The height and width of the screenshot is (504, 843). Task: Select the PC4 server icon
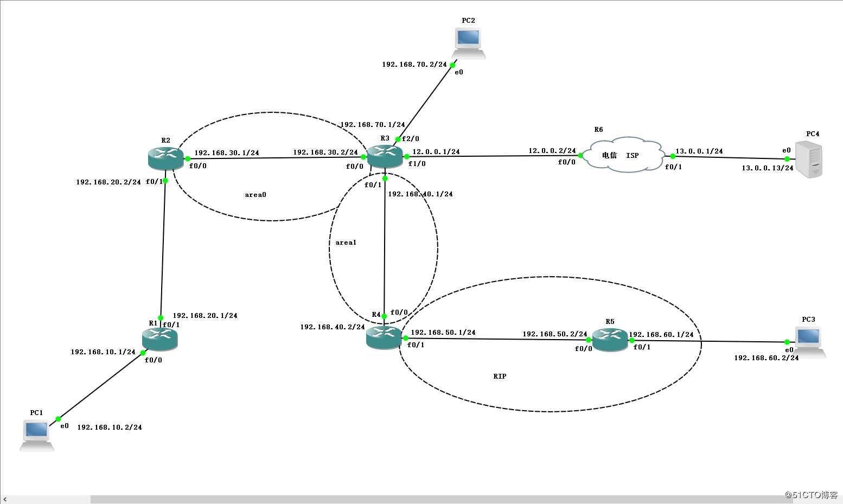point(809,159)
